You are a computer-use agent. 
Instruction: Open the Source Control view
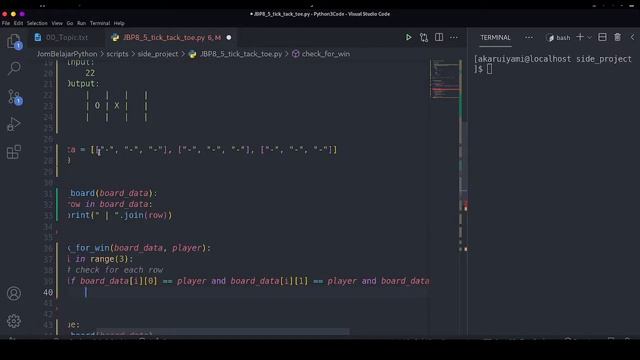click(14, 97)
